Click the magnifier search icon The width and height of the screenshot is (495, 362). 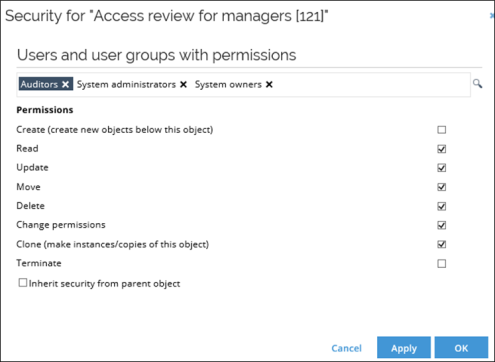[477, 84]
